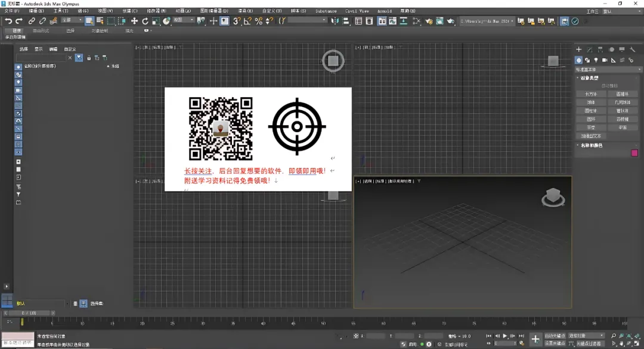Activate the Select Object tool

[89, 21]
